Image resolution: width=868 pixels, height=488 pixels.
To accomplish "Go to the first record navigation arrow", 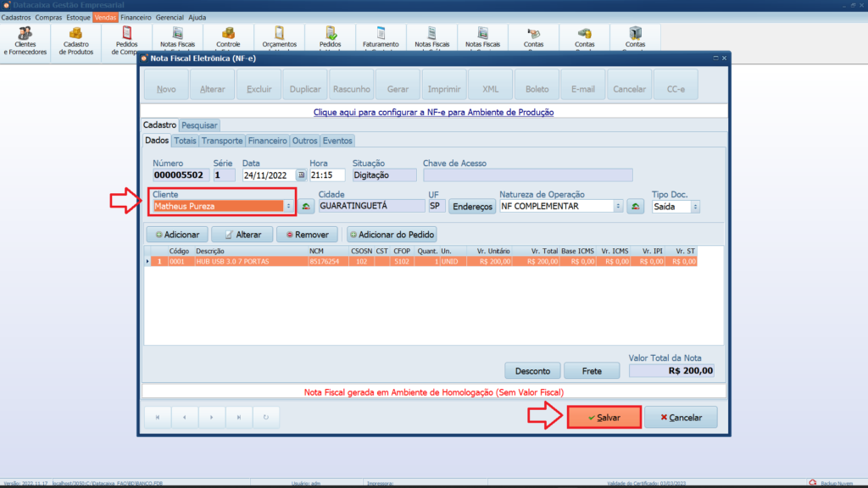I will (158, 417).
